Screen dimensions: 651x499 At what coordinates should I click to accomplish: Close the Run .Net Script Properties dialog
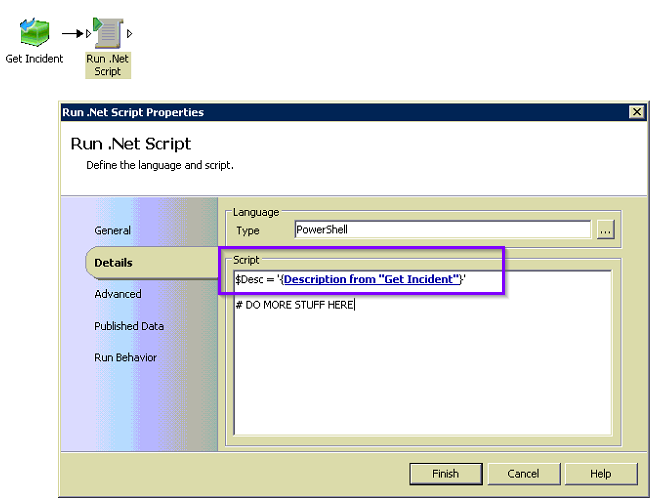pyautogui.click(x=636, y=112)
